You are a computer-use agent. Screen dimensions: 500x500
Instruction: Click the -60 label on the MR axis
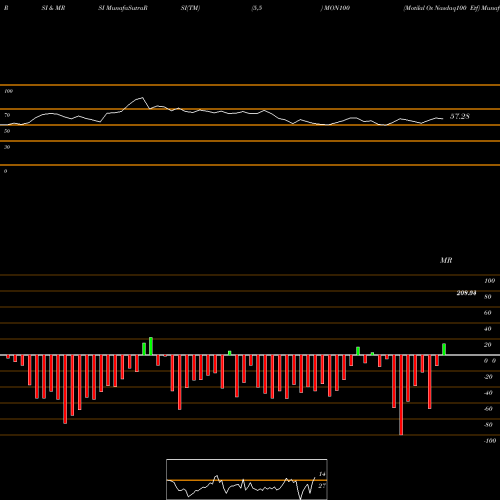pyautogui.click(x=488, y=409)
